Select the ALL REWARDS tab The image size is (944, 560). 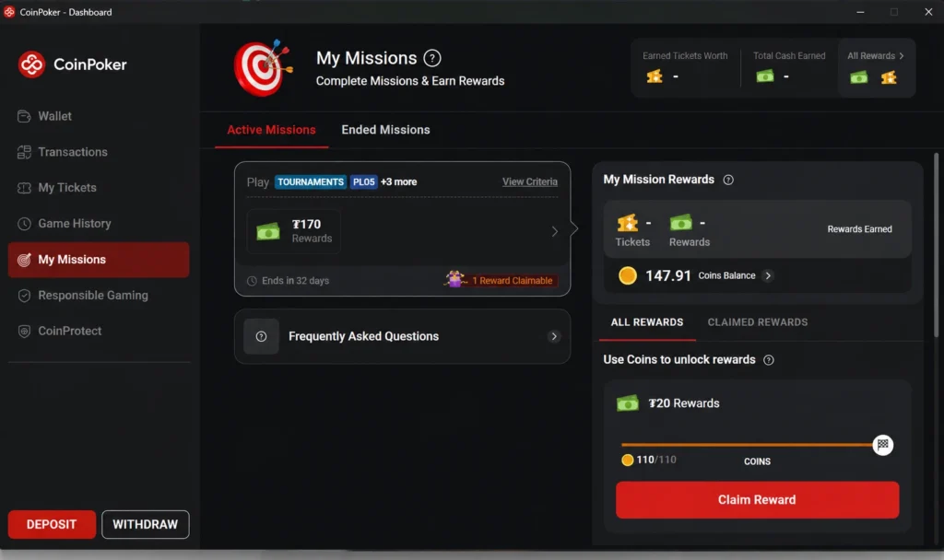[647, 322]
